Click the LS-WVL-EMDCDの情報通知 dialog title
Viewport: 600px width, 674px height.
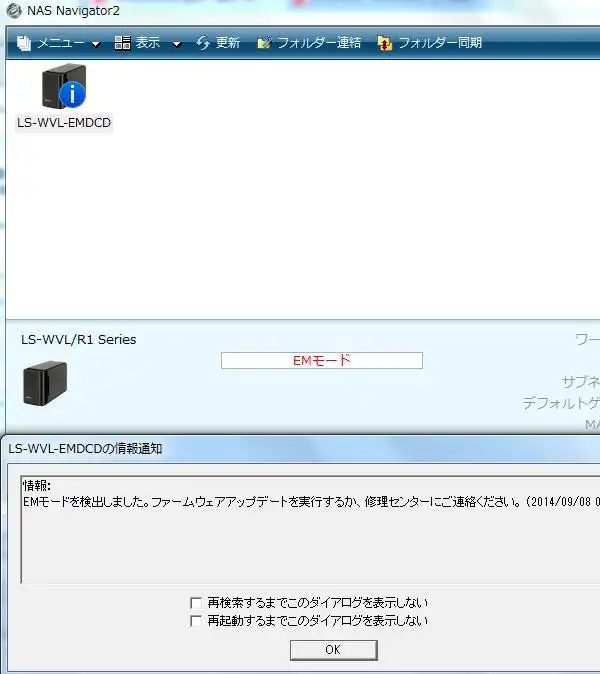point(85,449)
